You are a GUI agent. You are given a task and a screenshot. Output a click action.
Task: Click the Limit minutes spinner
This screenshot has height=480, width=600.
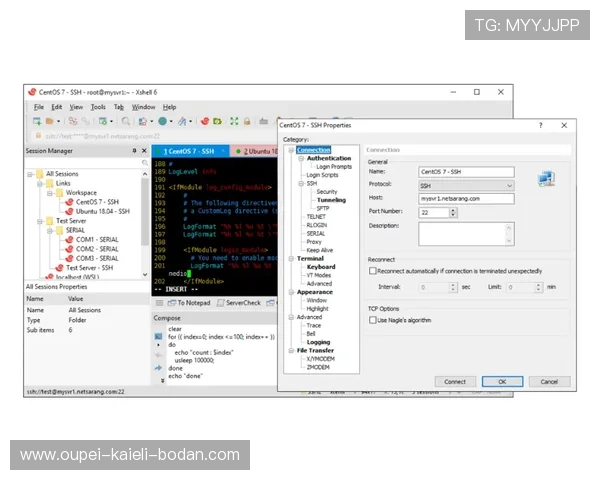538,287
